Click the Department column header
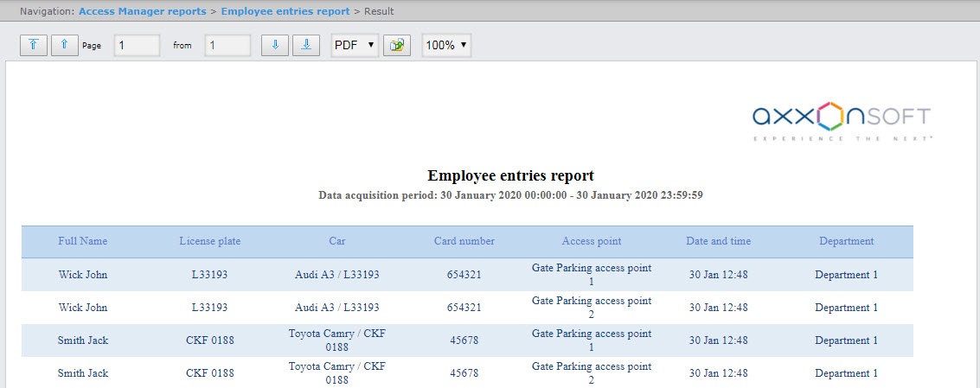Screen dimensions: 980x388 point(846,241)
